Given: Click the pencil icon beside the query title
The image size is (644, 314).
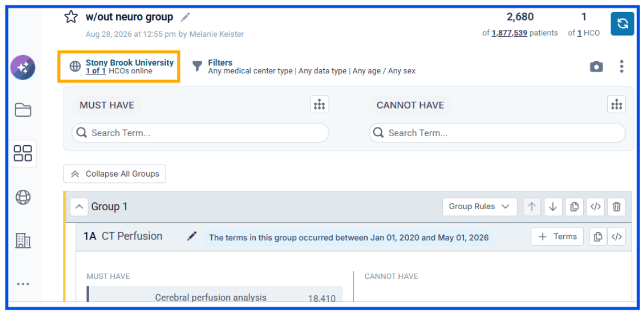Looking at the screenshot, I should [185, 17].
